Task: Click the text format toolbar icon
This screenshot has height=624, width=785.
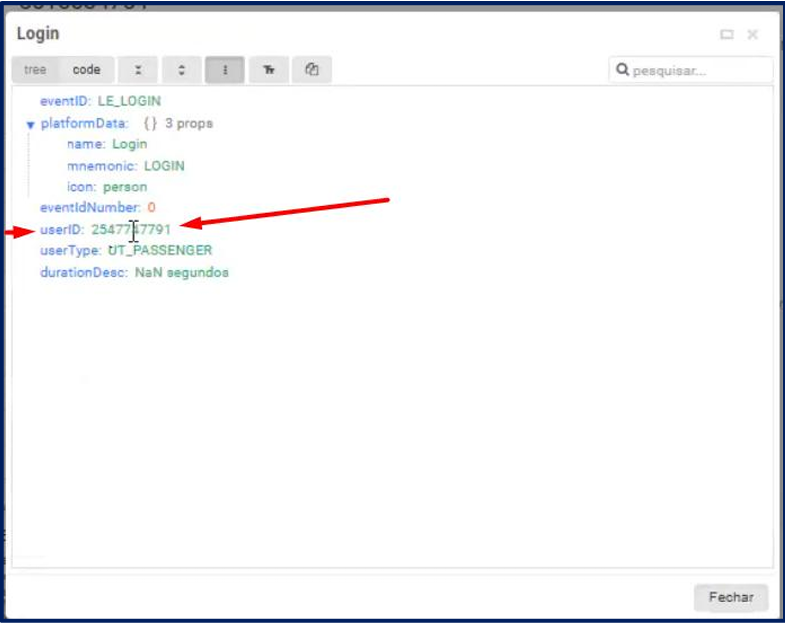Action: [x=269, y=70]
